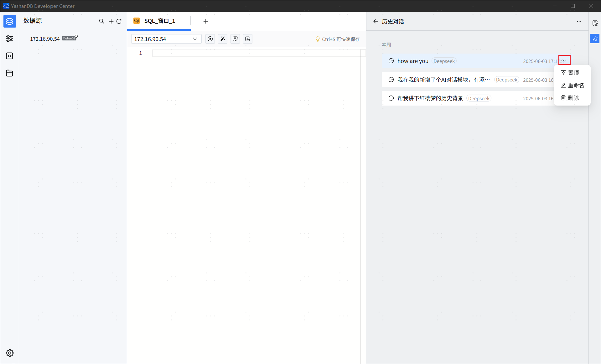601x364 pixels.
Task: Choose 重命名 in the context menu
Action: [x=573, y=85]
